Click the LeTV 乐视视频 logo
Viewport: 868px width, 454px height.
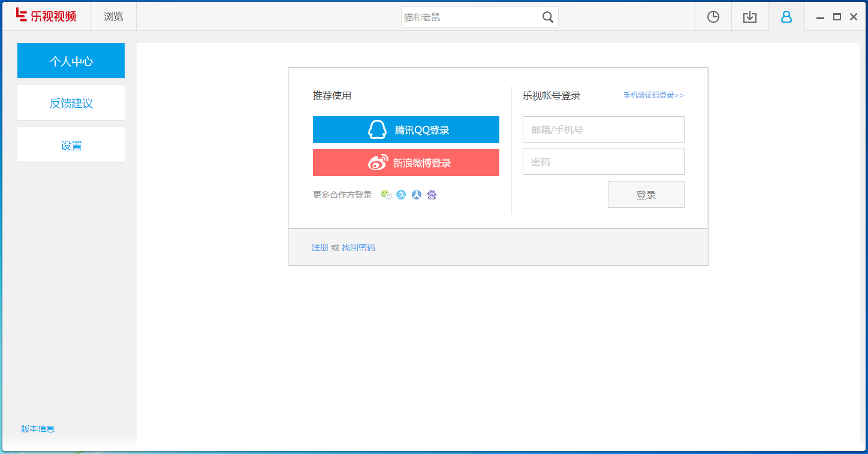point(46,16)
